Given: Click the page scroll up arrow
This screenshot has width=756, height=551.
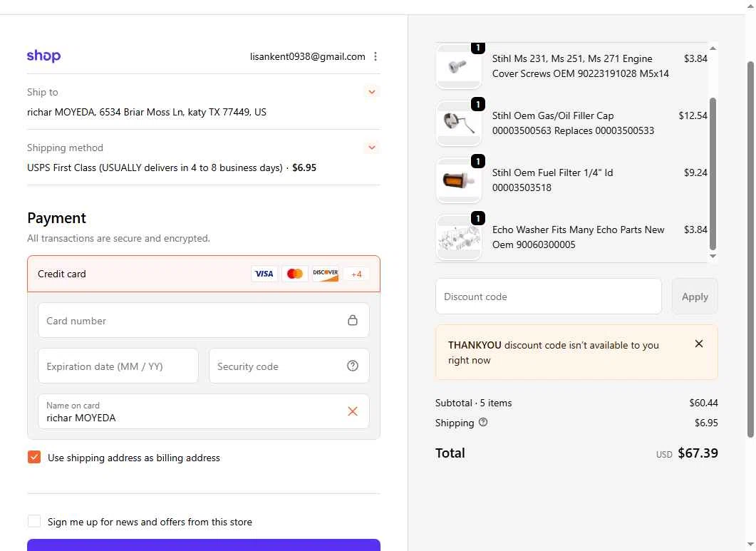Looking at the screenshot, I should [x=750, y=5].
